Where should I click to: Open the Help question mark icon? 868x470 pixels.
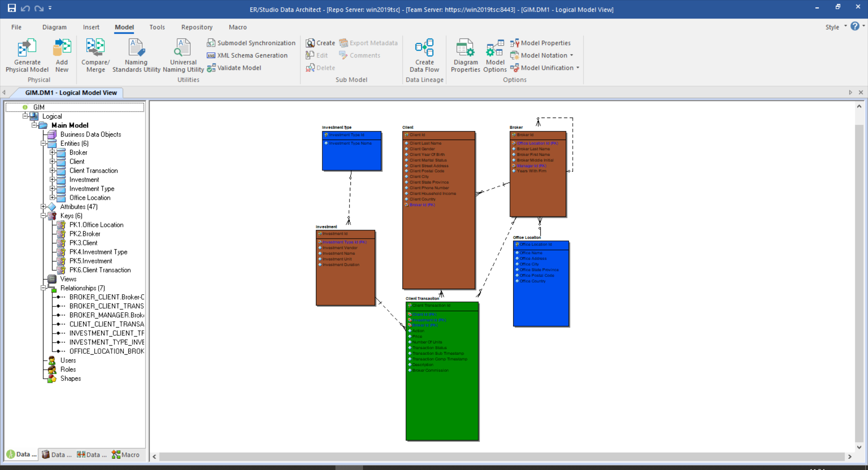pos(854,26)
